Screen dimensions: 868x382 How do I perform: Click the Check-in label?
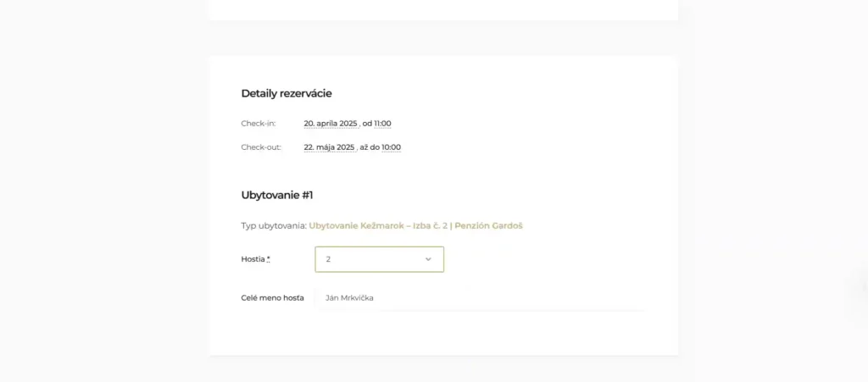tap(259, 124)
